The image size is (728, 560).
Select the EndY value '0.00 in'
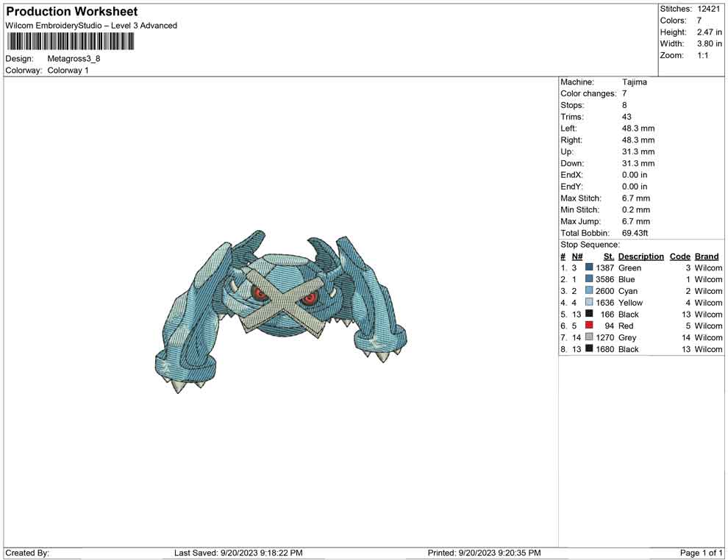pyautogui.click(x=635, y=187)
